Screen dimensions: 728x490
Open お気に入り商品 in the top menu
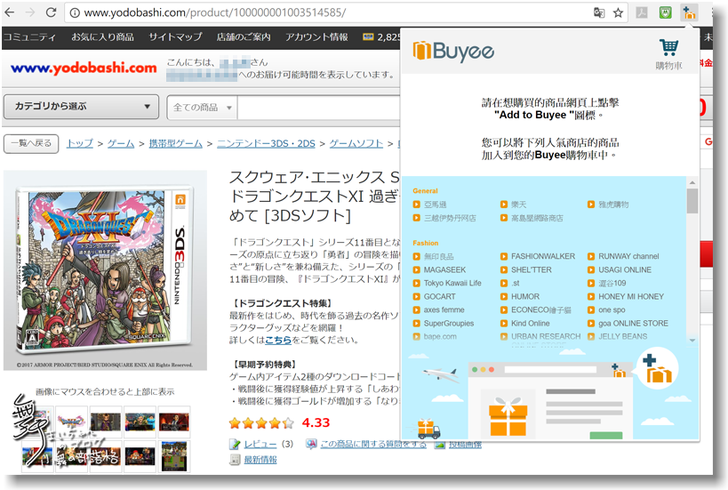pyautogui.click(x=103, y=38)
